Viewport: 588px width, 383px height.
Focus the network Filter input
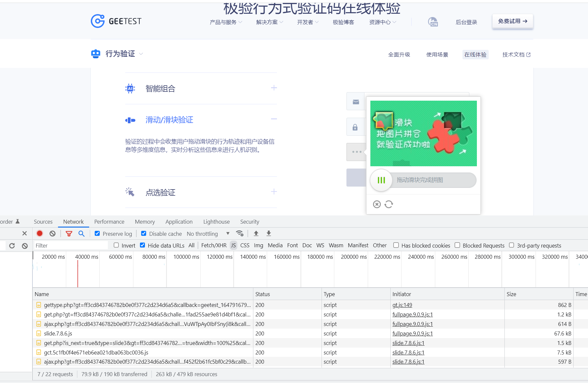pyautogui.click(x=70, y=245)
